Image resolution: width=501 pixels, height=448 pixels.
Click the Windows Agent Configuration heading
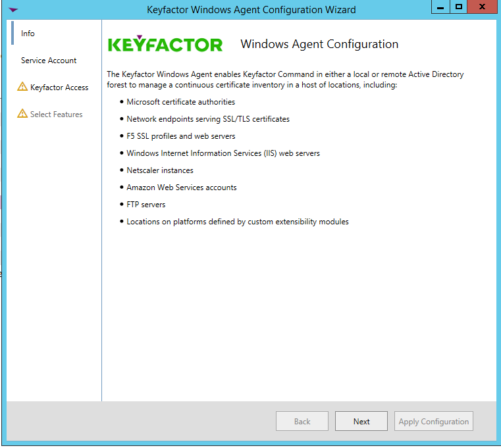pos(319,44)
